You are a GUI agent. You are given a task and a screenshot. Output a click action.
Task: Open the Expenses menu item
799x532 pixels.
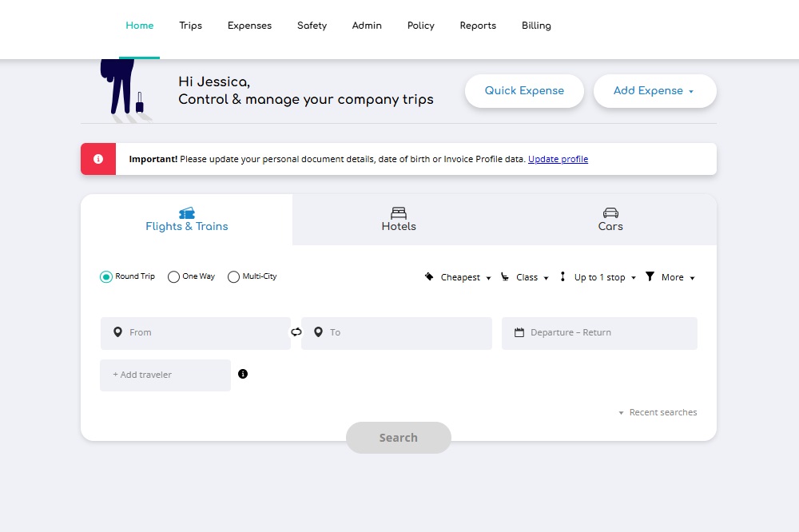[x=249, y=26]
